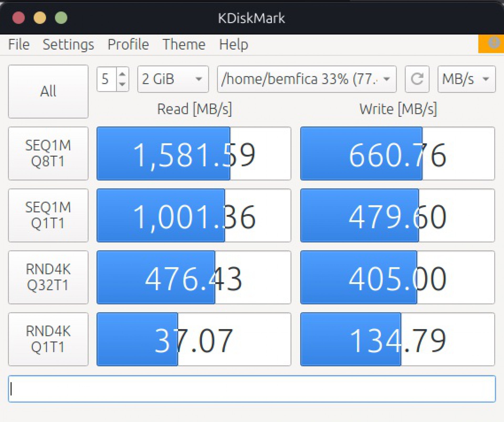504x422 pixels.
Task: Run the SEQ1M Q1T1 benchmark
Action: [48, 215]
